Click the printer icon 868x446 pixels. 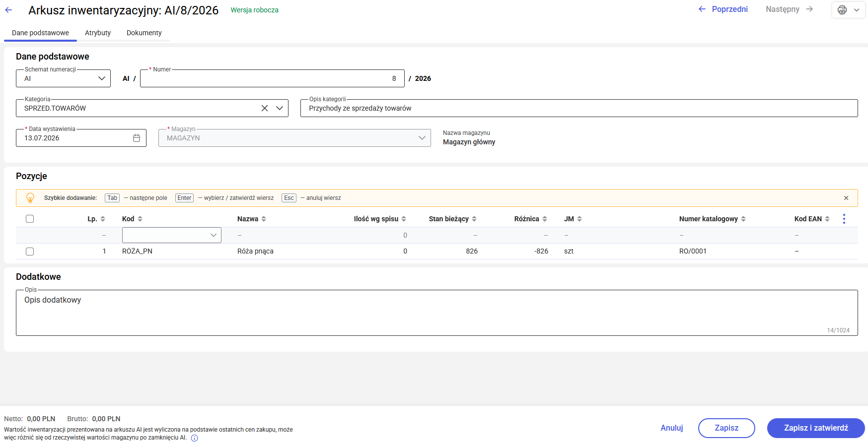coord(842,10)
